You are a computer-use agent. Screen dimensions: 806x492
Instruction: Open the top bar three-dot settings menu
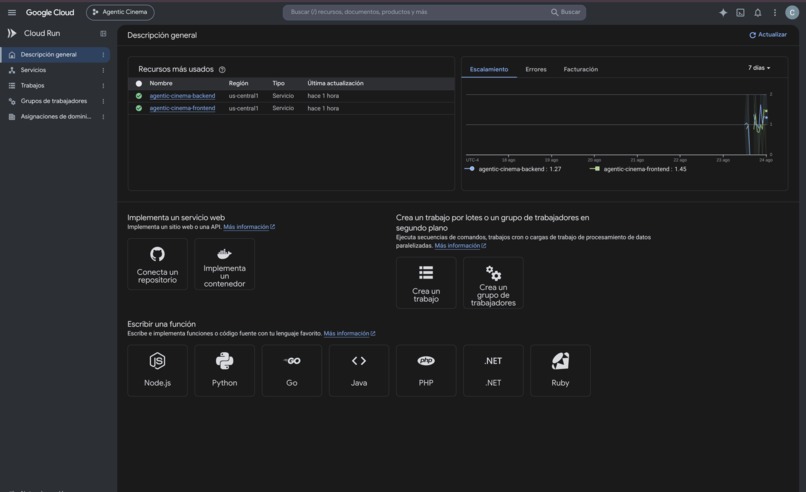775,12
